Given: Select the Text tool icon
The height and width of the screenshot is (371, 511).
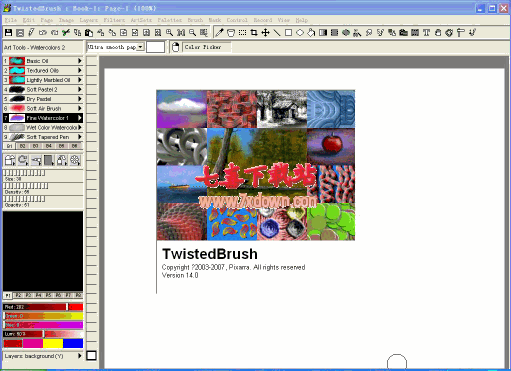Looking at the screenshot, I should [426, 33].
